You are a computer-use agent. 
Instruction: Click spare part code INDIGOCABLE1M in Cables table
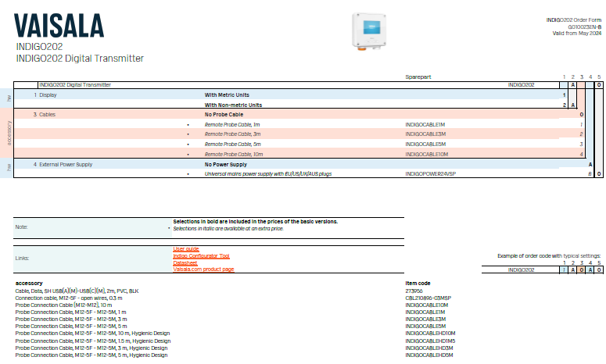(x=425, y=125)
